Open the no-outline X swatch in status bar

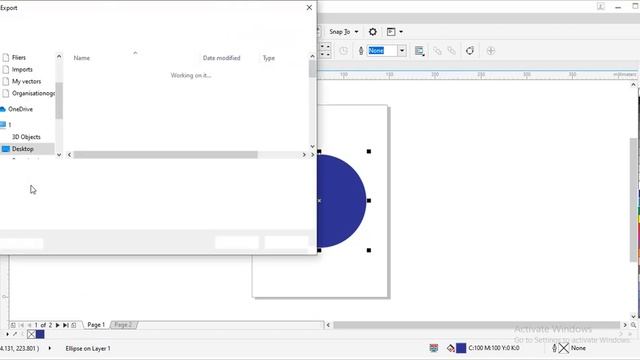564,348
